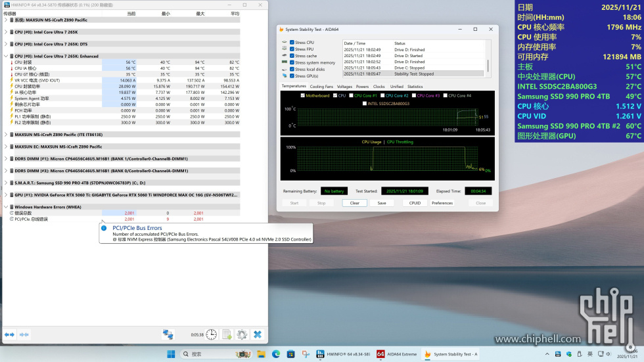
Task: Open Preferences in stability test window
Action: pos(442,203)
